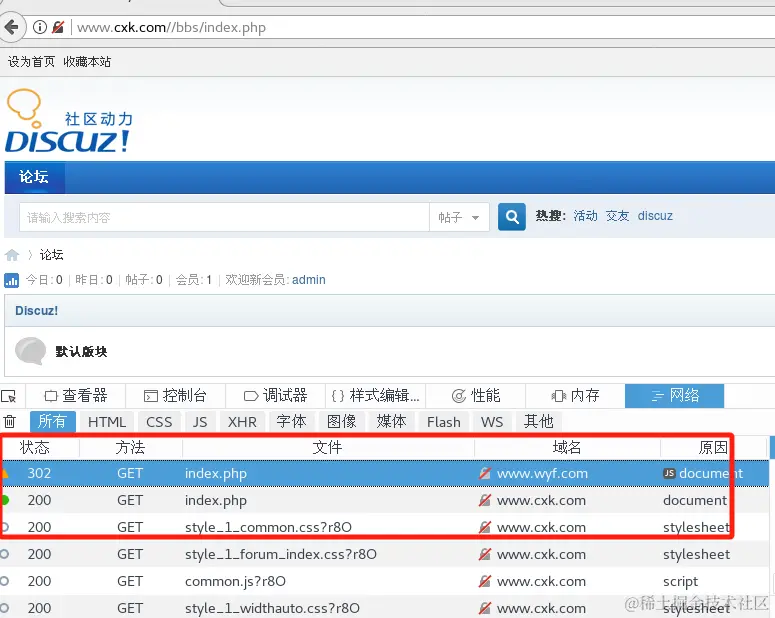
Task: Sort by the 原因 column header
Action: (x=713, y=447)
